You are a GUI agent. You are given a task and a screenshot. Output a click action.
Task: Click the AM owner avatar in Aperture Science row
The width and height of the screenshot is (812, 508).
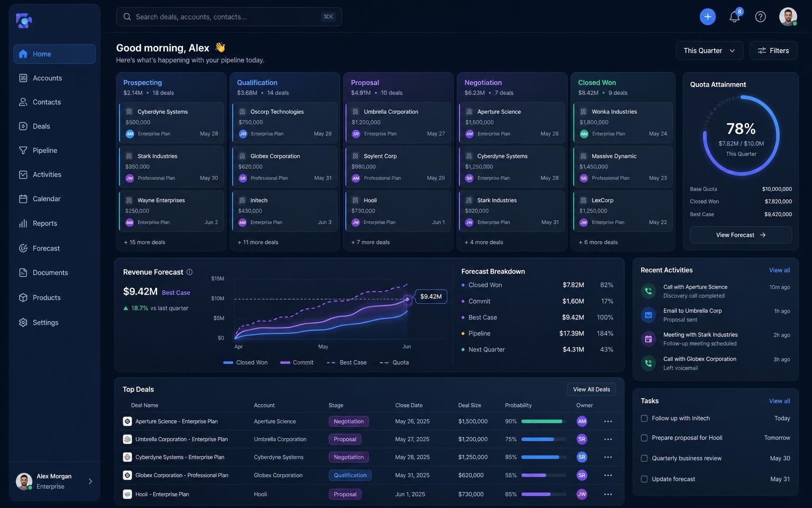[582, 422]
